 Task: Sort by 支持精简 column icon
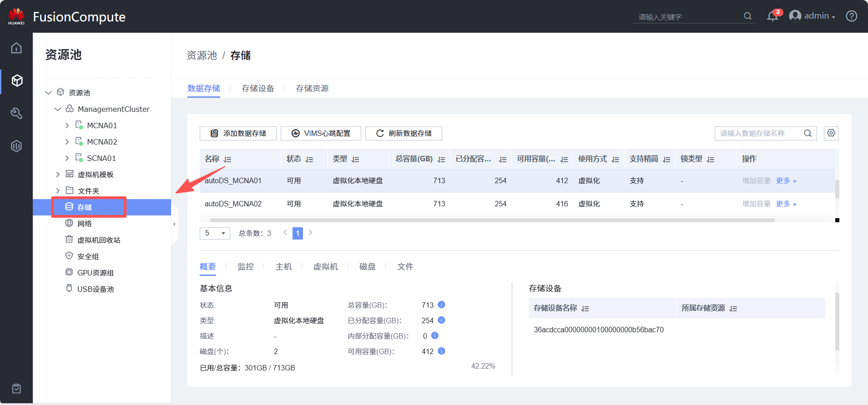pyautogui.click(x=666, y=160)
